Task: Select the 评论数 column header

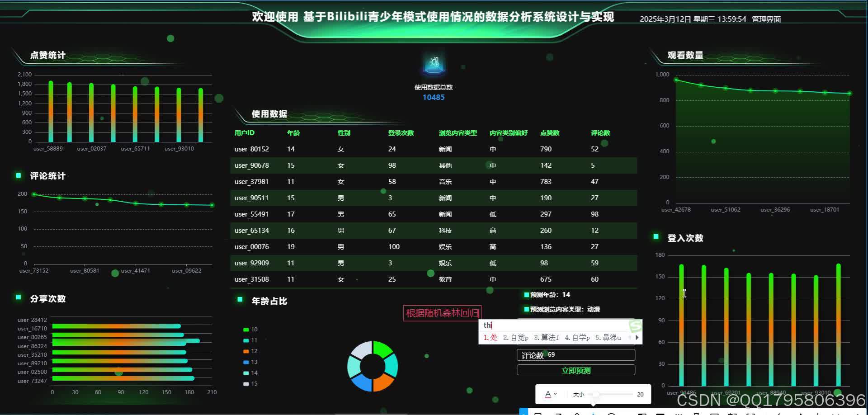Action: 600,133
